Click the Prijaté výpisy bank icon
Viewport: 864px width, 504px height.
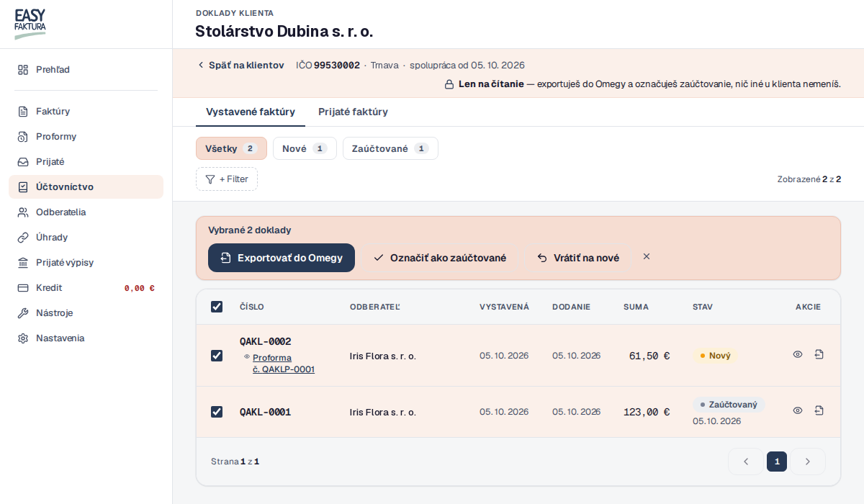click(23, 263)
